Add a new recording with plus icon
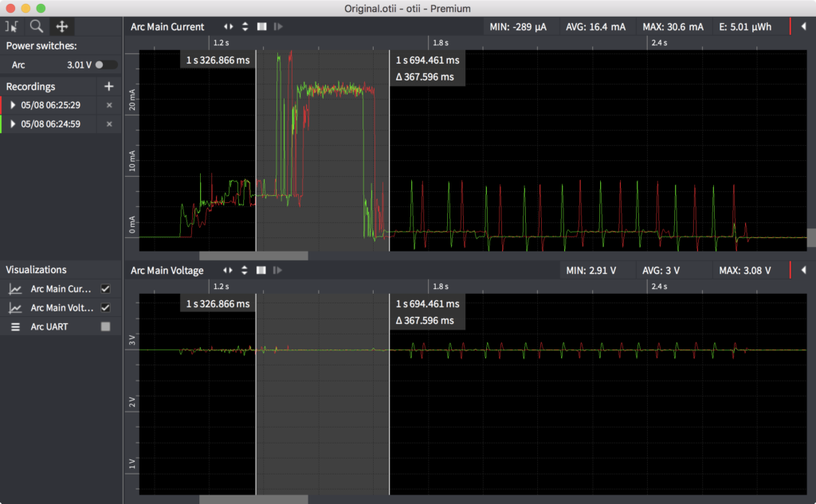The height and width of the screenshot is (504, 816). pos(109,86)
